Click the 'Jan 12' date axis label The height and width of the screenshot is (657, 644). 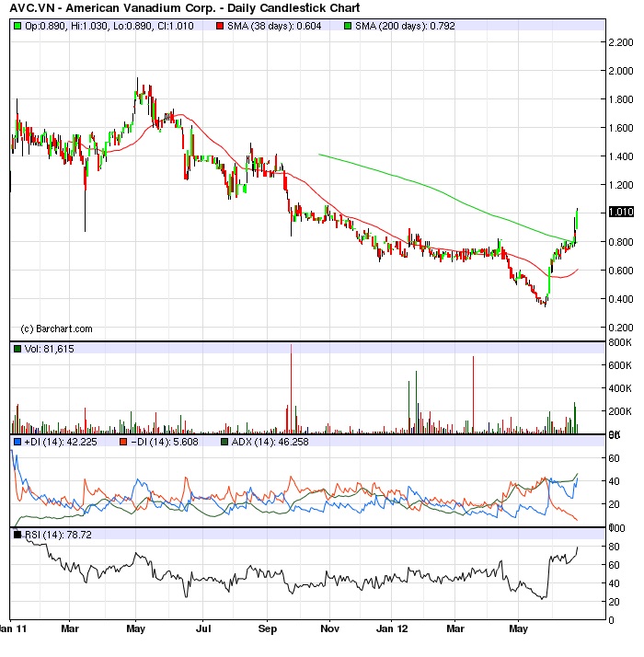[x=392, y=628]
